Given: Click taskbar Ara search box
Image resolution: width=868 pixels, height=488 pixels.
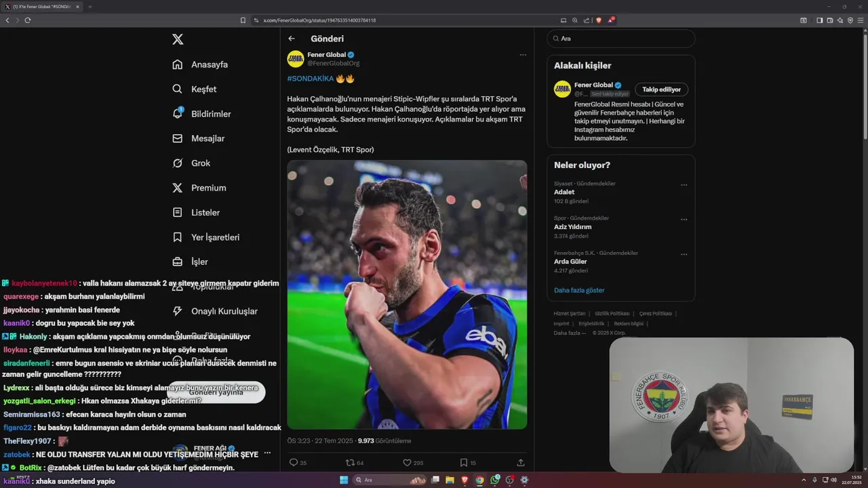Looking at the screenshot, I should (x=388, y=480).
